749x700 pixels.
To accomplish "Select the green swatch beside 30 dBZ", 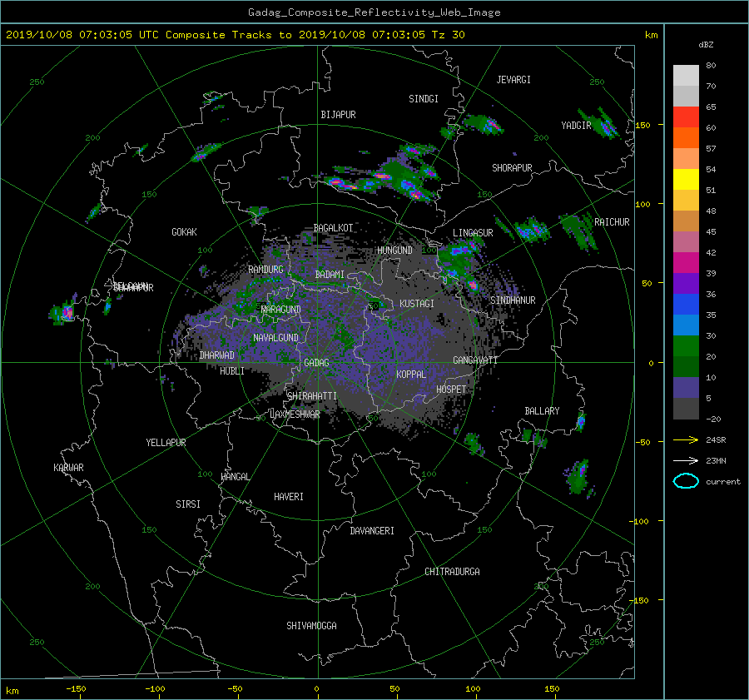I will [x=686, y=346].
